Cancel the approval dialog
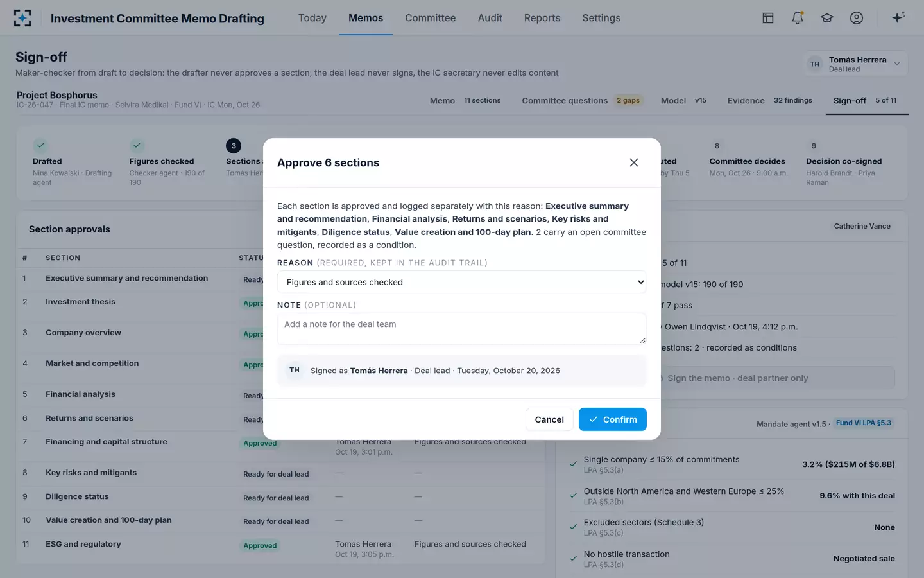Screen dimensions: 924x578 pos(549,419)
